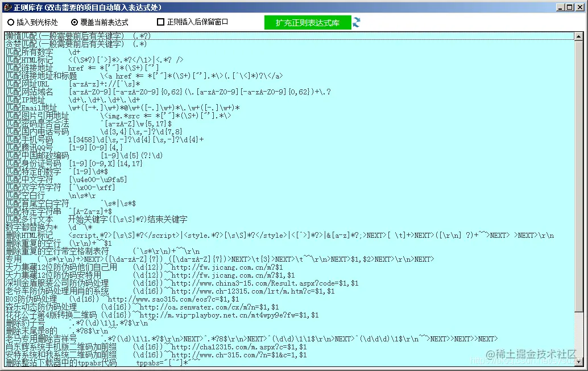
Task: Select the 森乐动态防伪码处理 row
Action: tap(289, 307)
